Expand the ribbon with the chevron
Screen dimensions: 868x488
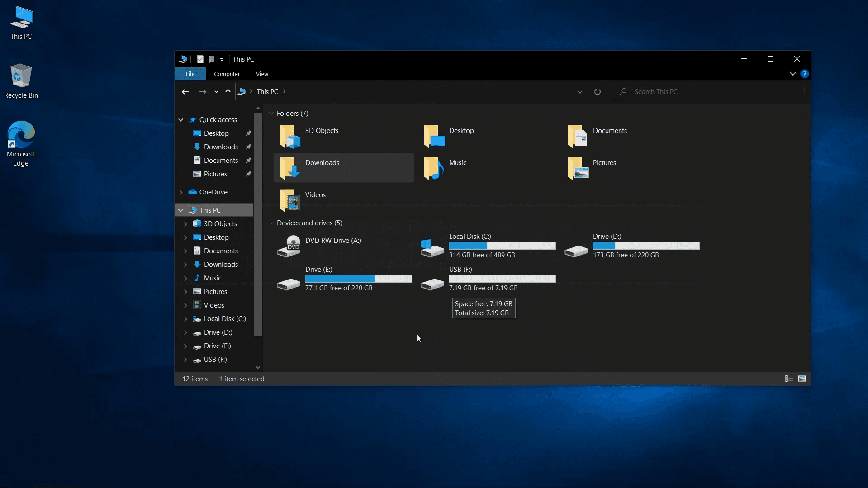pos(792,74)
